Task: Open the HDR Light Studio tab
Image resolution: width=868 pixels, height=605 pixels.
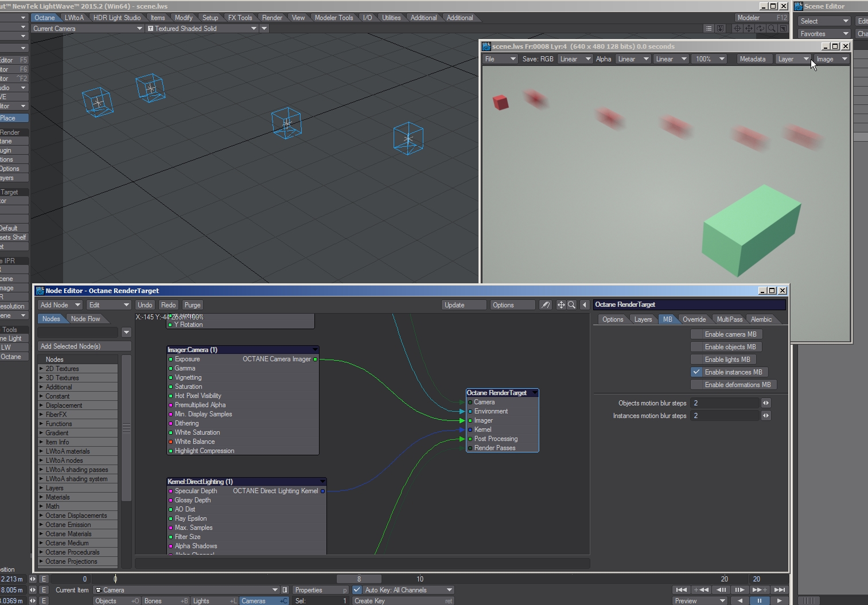Action: (x=117, y=18)
